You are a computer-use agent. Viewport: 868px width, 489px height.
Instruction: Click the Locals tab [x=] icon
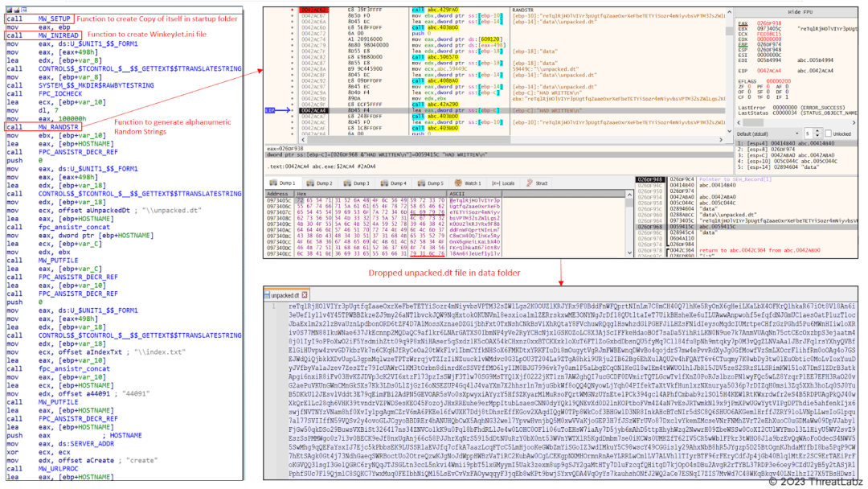pos(497,183)
